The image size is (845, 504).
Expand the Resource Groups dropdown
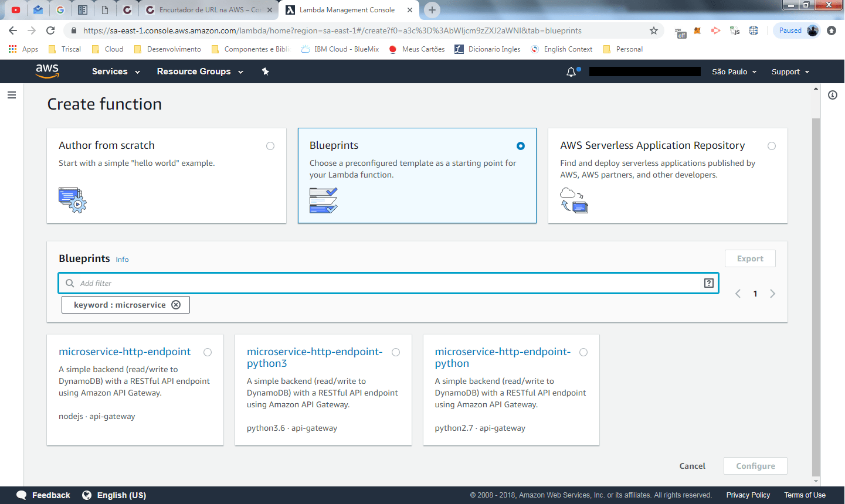[x=200, y=71]
